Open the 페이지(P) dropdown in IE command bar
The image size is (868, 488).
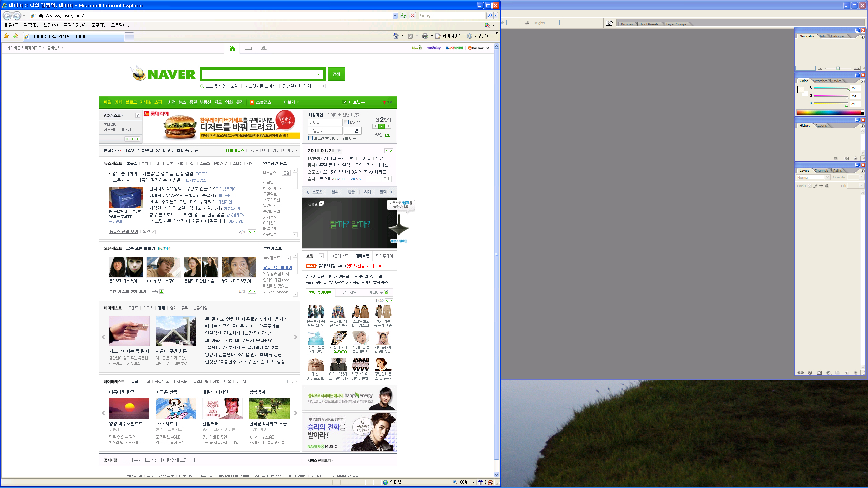pyautogui.click(x=450, y=36)
